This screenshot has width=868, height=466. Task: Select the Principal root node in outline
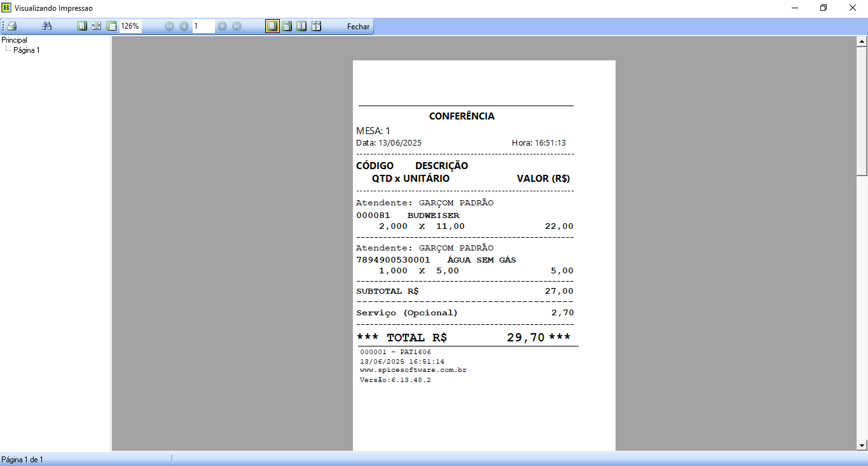[14, 40]
